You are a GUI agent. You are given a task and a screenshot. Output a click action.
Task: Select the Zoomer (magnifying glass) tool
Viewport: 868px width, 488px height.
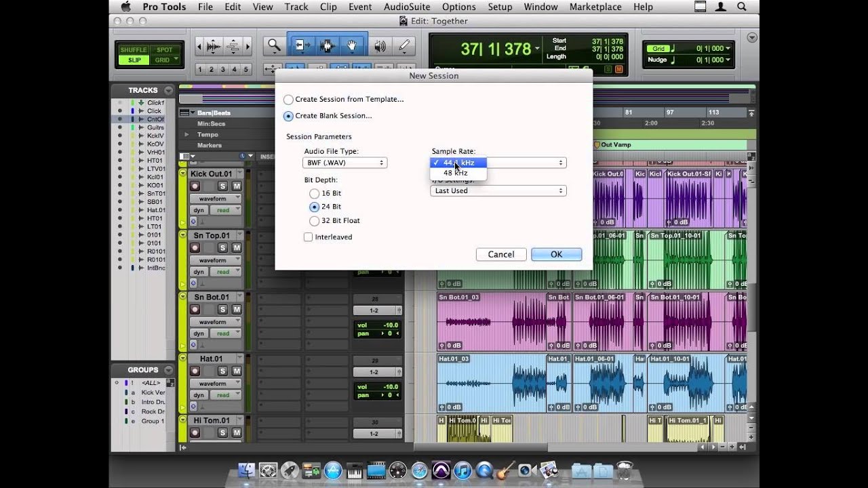pos(274,46)
